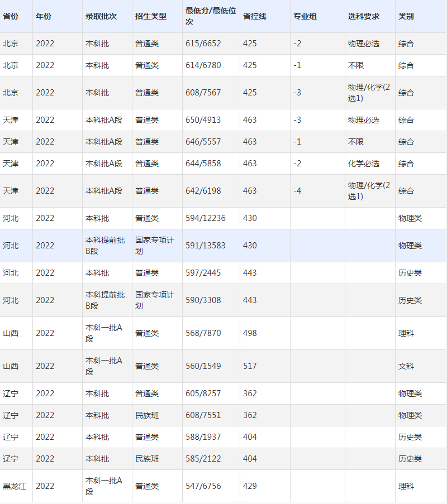Click 物理/化学(2选1) in the 608/7567 row
The height and width of the screenshot is (504, 447).
tap(369, 93)
